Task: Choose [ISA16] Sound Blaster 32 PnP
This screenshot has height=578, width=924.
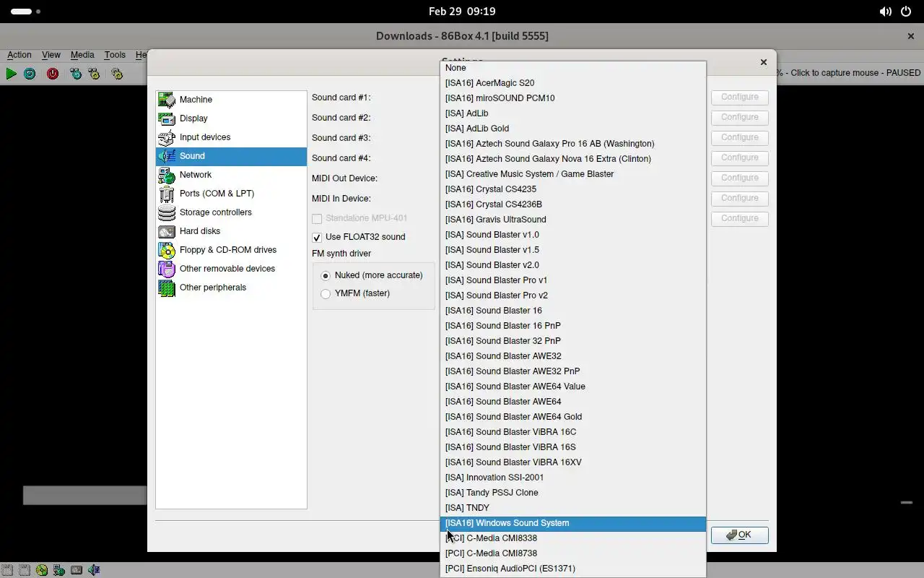Action: point(573,341)
